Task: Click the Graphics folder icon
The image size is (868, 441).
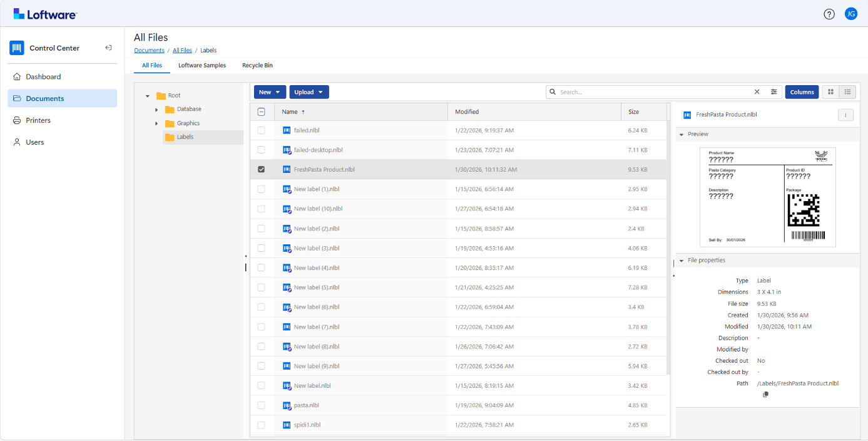Action: tap(170, 123)
